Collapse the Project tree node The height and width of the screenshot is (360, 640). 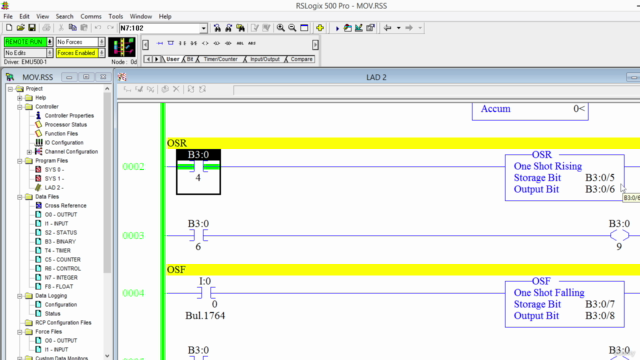coord(11,89)
